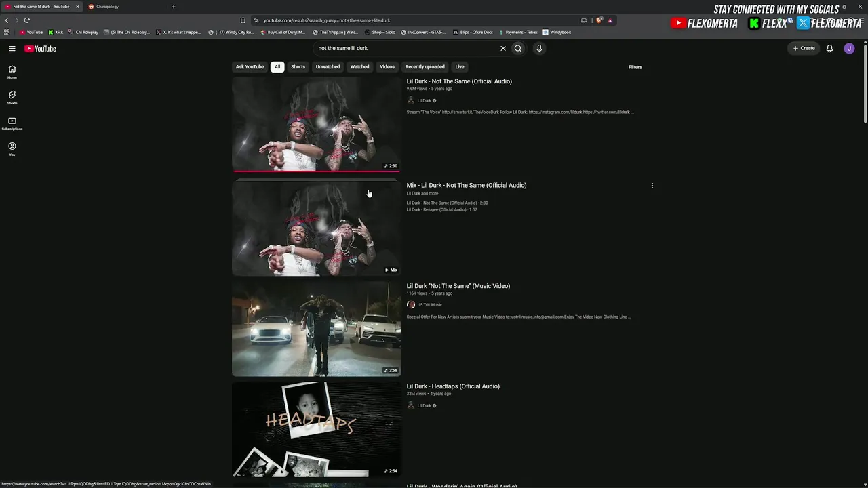Open the Shop - Sicko bookmark
This screenshot has width=868, height=488.
pos(380,32)
